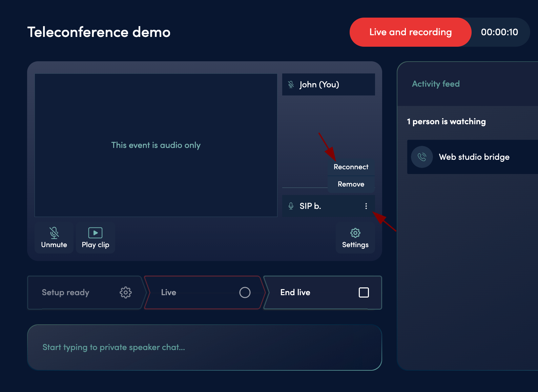
Task: Focus the private speaker chat input field
Action: tap(204, 347)
